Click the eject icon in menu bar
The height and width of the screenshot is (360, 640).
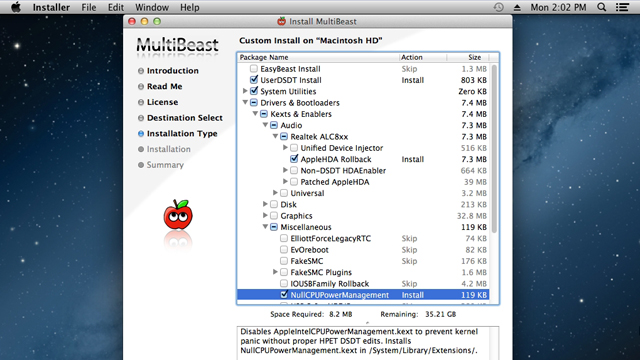517,7
